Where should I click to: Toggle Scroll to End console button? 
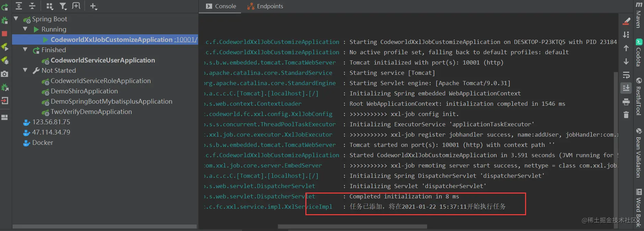pos(626,88)
